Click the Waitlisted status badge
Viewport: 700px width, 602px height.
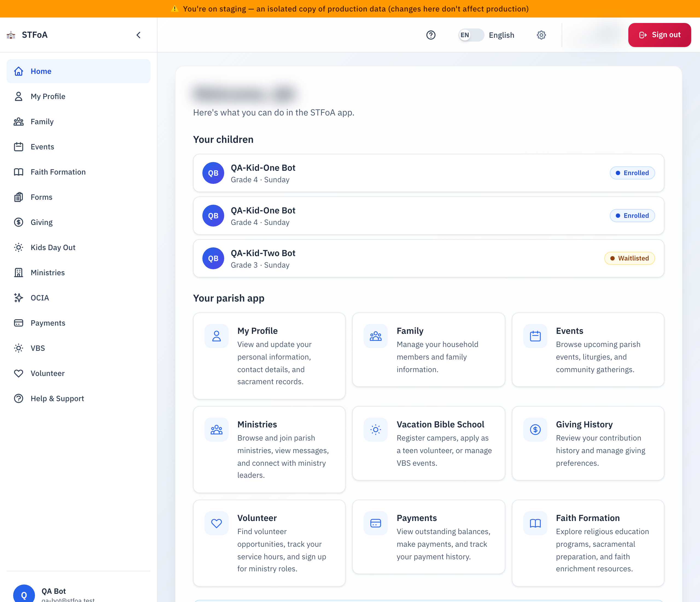coord(629,258)
